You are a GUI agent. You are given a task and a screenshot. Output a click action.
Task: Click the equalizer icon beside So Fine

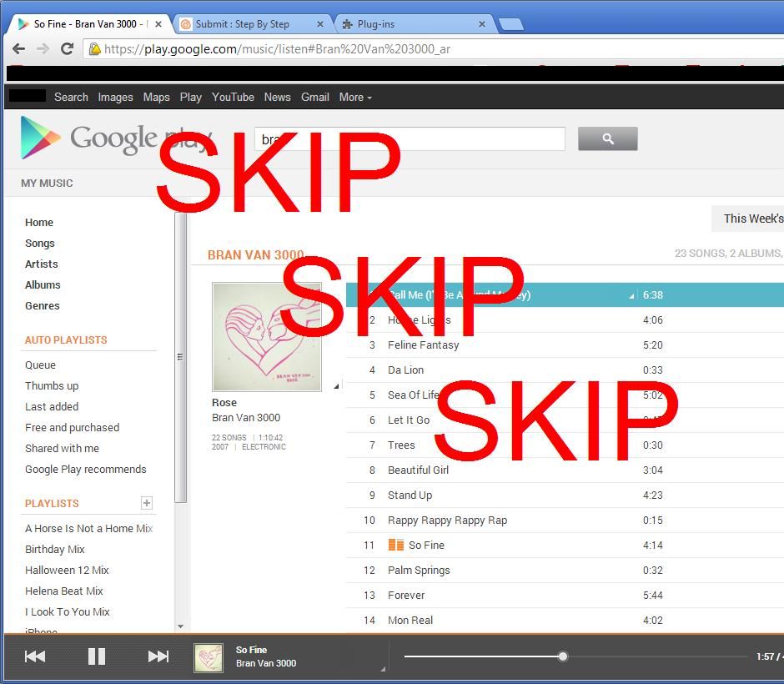coord(396,545)
